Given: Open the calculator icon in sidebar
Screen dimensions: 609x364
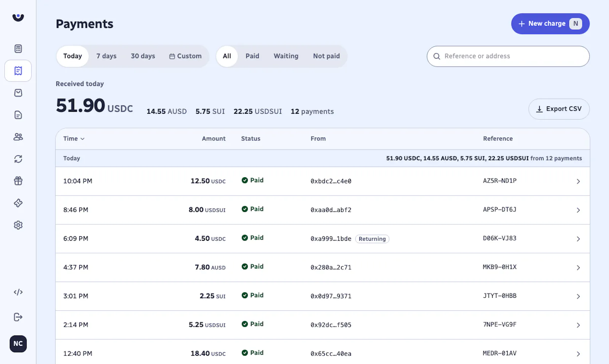Looking at the screenshot, I should click(18, 49).
